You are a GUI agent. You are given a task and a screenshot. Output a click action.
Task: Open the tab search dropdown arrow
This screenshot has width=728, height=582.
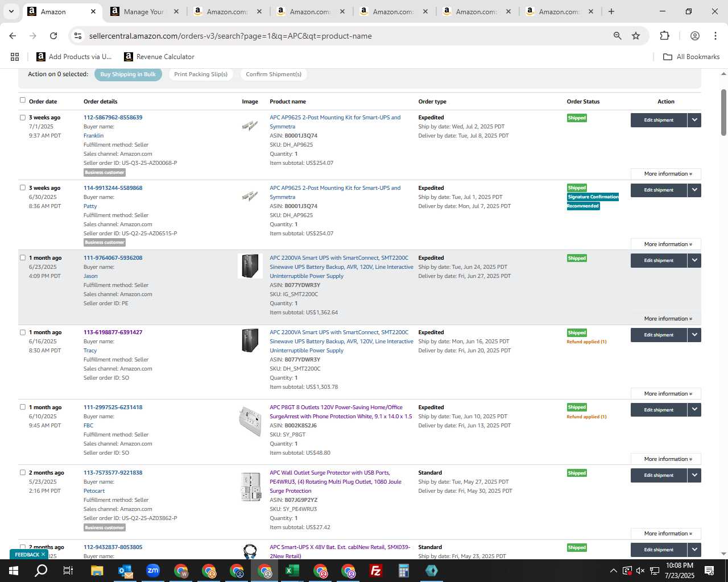11,11
